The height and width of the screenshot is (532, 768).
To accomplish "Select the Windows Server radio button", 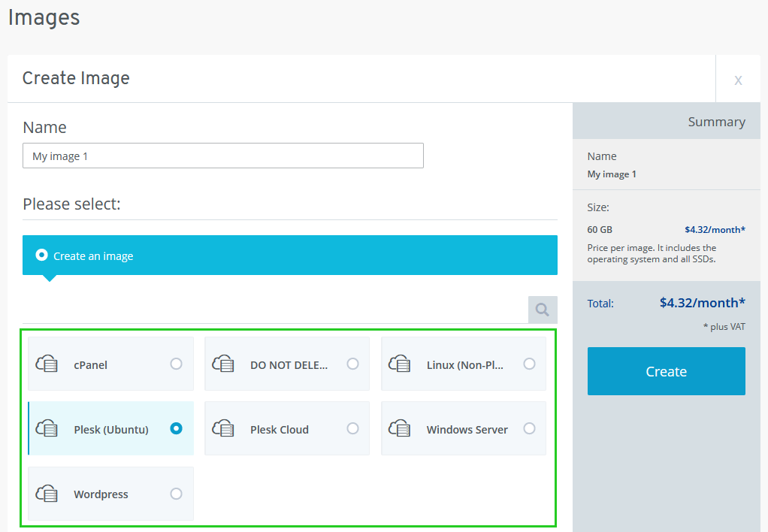I will click(x=529, y=428).
